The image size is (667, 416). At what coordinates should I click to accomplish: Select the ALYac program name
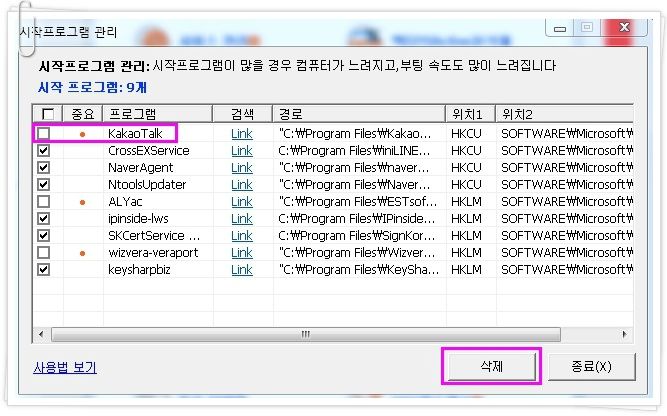pyautogui.click(x=125, y=202)
